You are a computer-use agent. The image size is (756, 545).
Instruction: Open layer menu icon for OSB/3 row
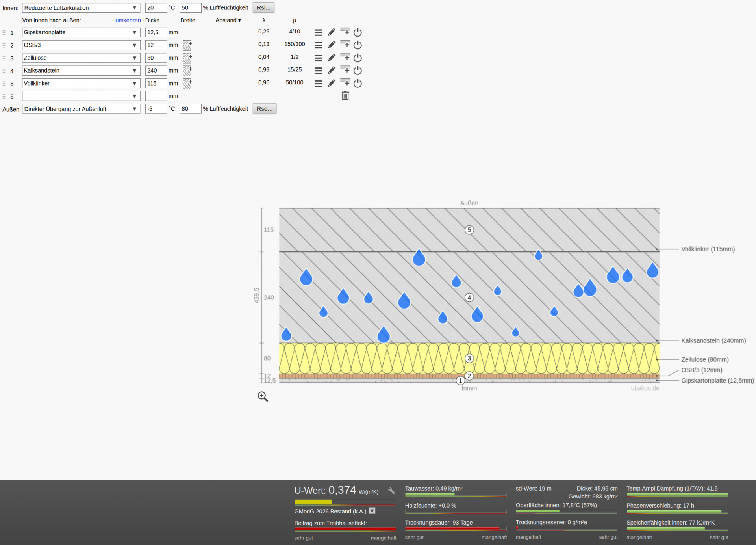tap(319, 45)
